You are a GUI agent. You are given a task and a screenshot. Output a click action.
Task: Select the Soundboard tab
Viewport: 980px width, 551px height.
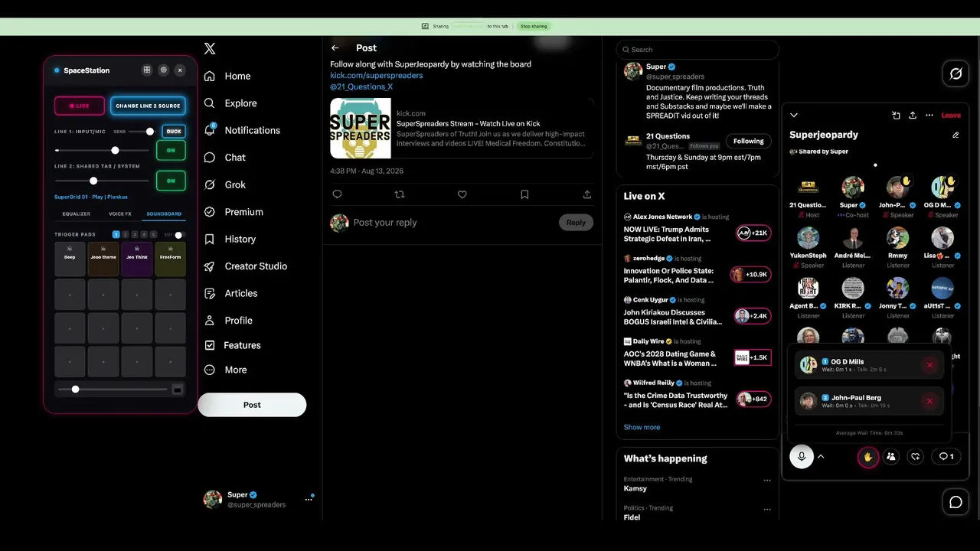[x=164, y=214]
